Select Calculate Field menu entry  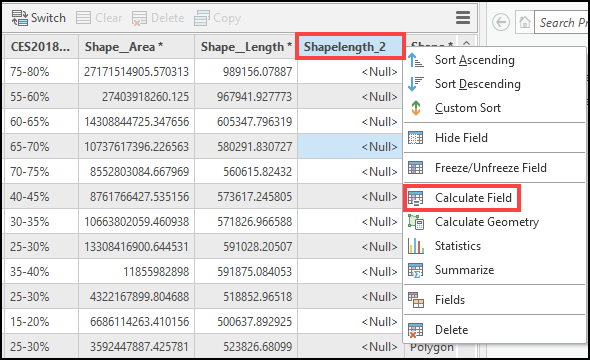[x=494, y=198]
